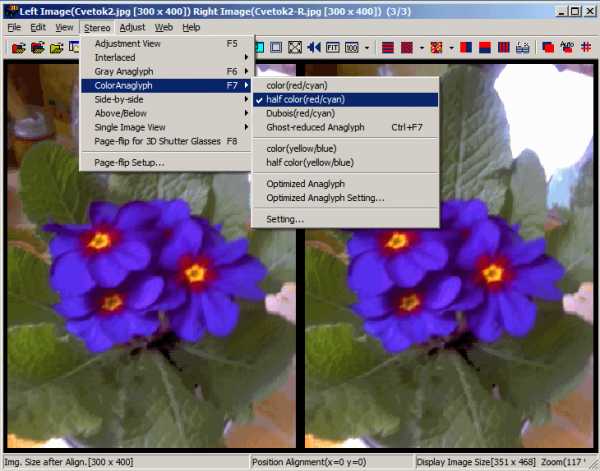Open the Setting... entry in anaglyph submenu

tap(345, 219)
